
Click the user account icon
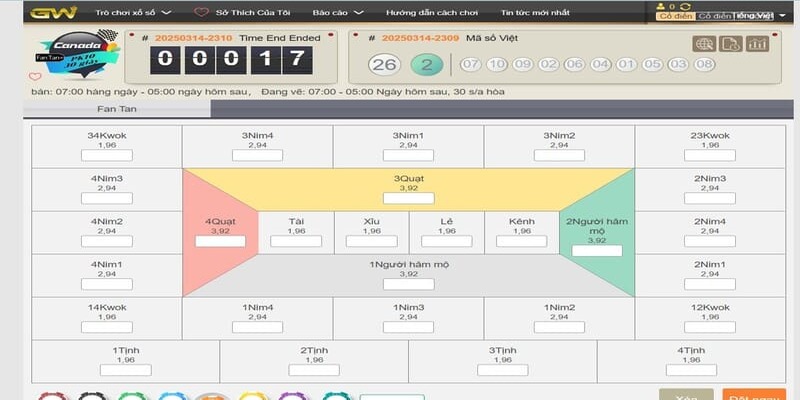point(661,7)
